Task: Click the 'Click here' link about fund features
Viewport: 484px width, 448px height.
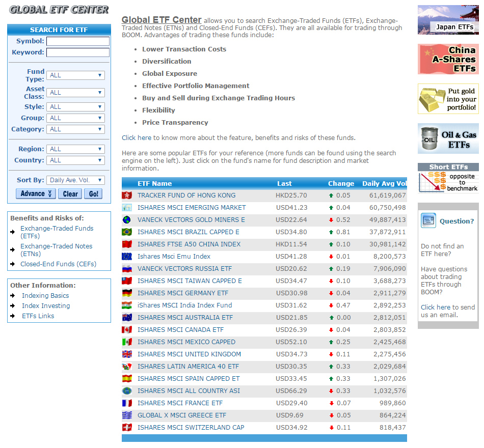Action: point(137,138)
